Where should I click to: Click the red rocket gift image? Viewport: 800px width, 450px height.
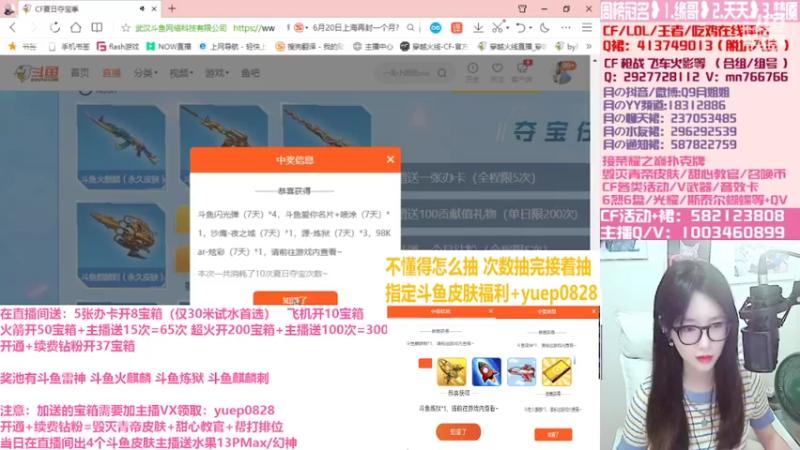[486, 371]
